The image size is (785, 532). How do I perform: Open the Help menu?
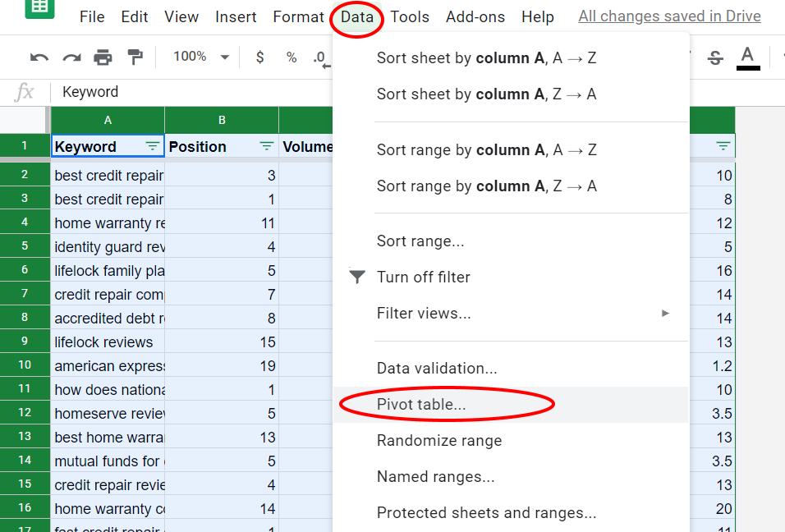coord(538,17)
